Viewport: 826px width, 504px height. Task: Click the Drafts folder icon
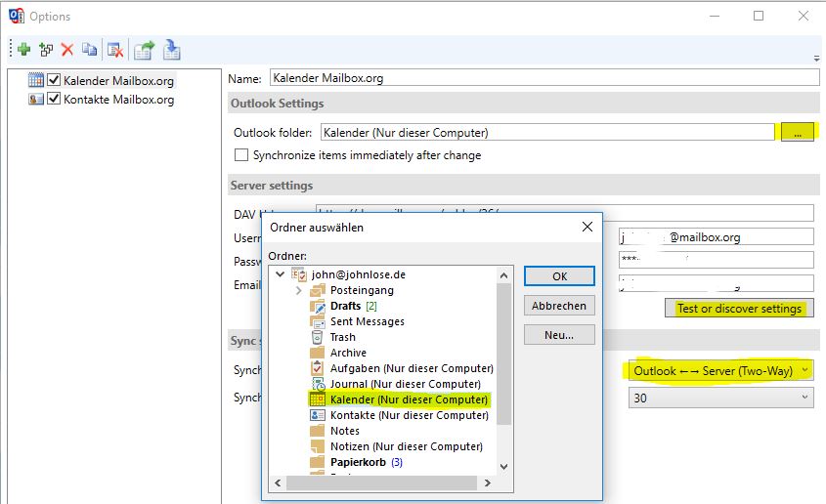click(x=318, y=306)
